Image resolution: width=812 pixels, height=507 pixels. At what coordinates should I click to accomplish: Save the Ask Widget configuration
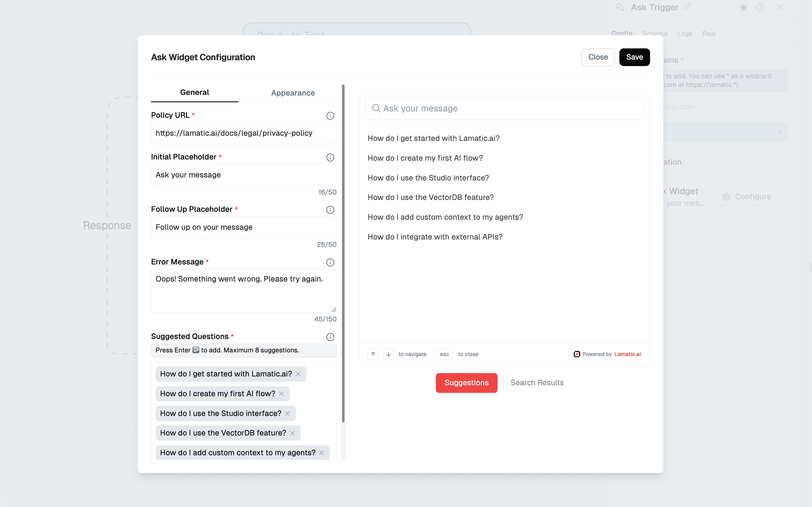[x=634, y=57]
